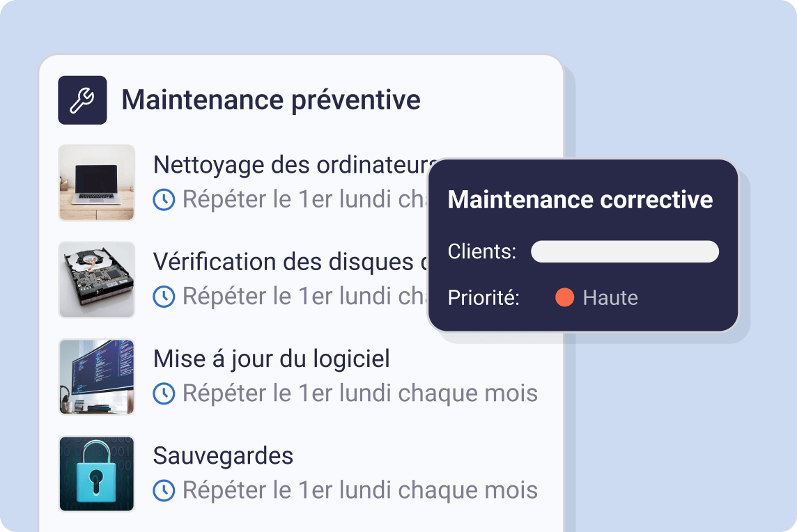
Task: Click clock icon under Nettoyage des ordinateurs
Action: [164, 200]
